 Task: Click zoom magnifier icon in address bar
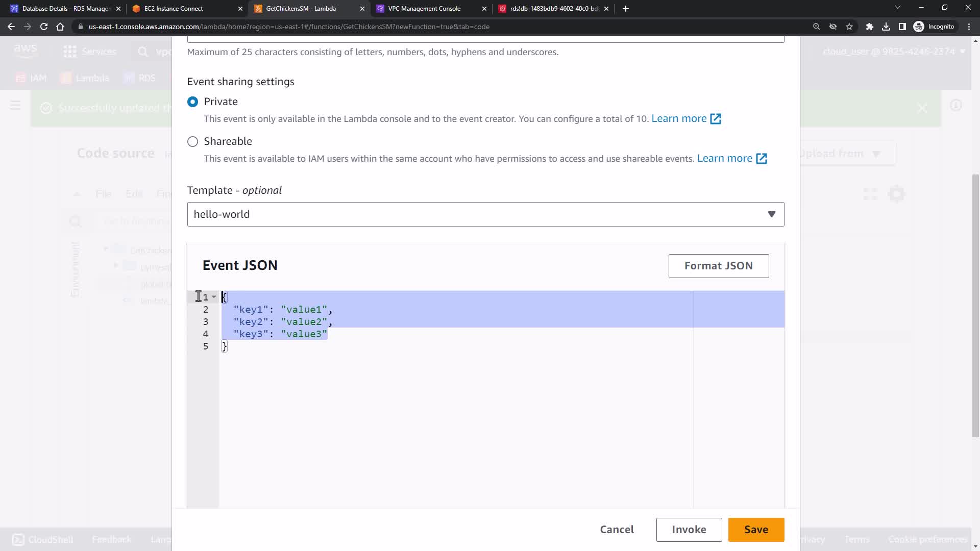pyautogui.click(x=816, y=27)
